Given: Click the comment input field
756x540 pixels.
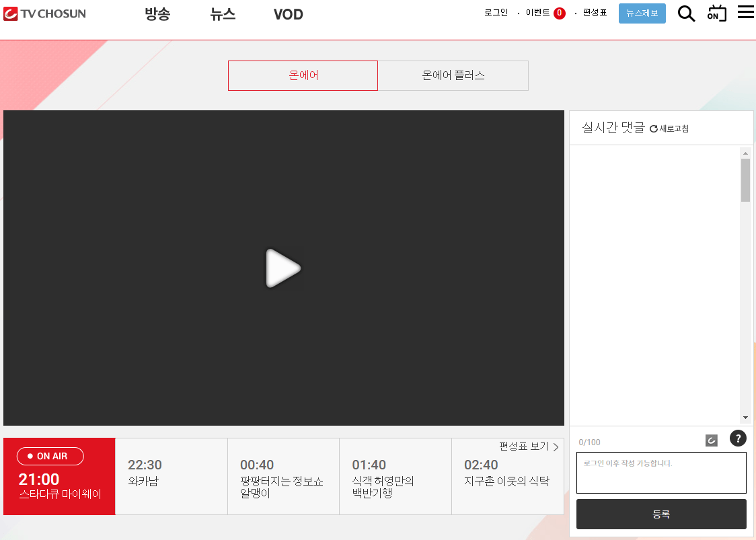Looking at the screenshot, I should tap(661, 473).
